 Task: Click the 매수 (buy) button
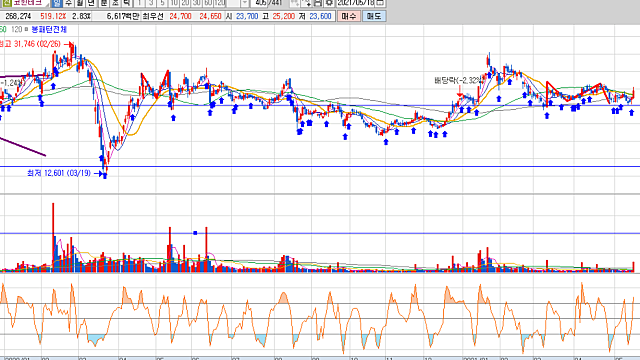[349, 16]
